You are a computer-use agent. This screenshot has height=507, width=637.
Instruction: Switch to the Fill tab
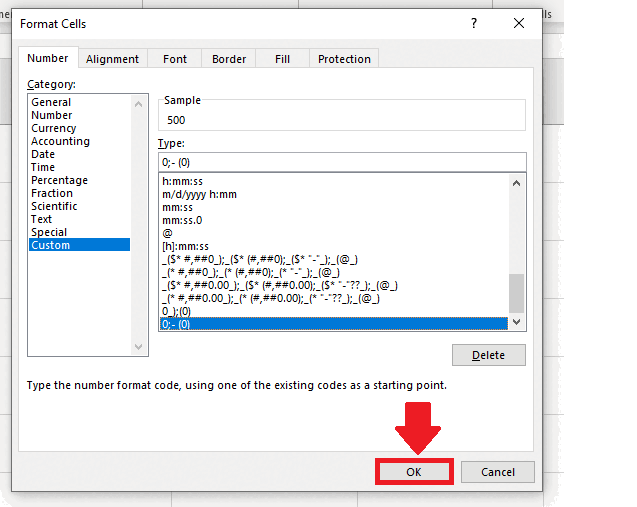[x=282, y=59]
